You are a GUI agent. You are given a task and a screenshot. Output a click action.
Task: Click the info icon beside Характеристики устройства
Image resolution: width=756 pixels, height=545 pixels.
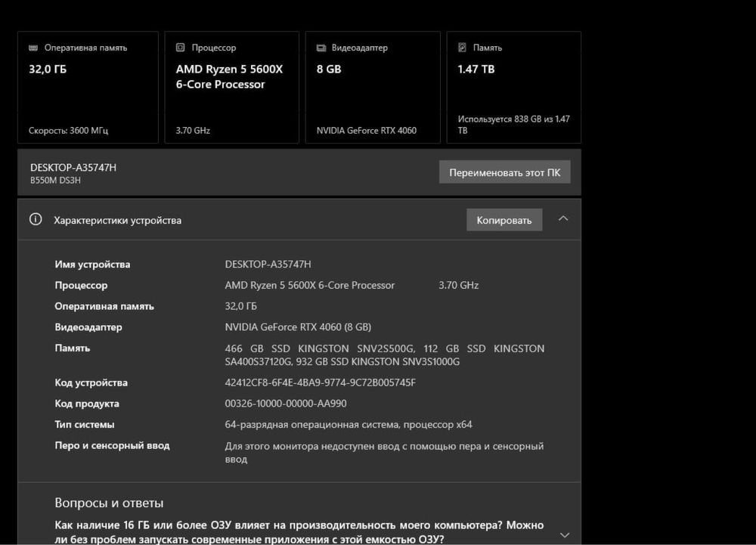tap(36, 219)
